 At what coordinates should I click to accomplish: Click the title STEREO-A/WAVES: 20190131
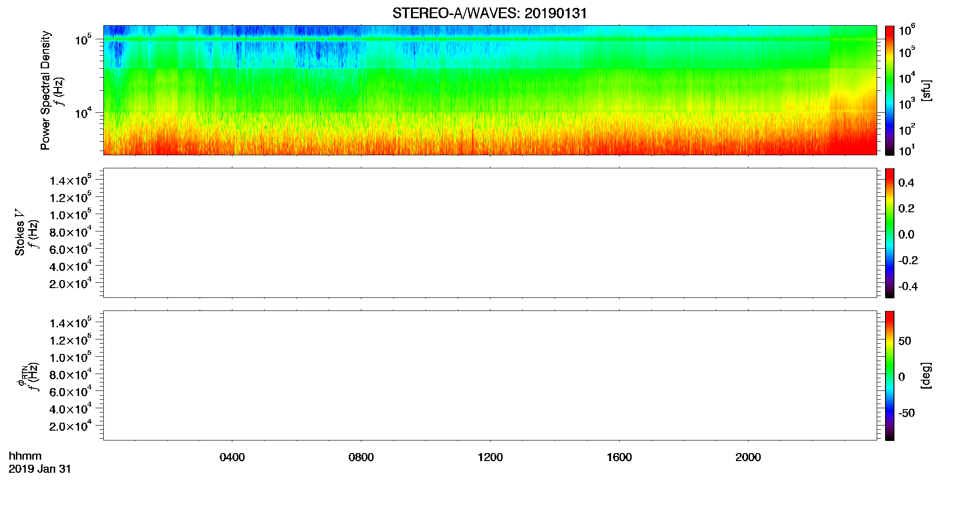coord(490,13)
